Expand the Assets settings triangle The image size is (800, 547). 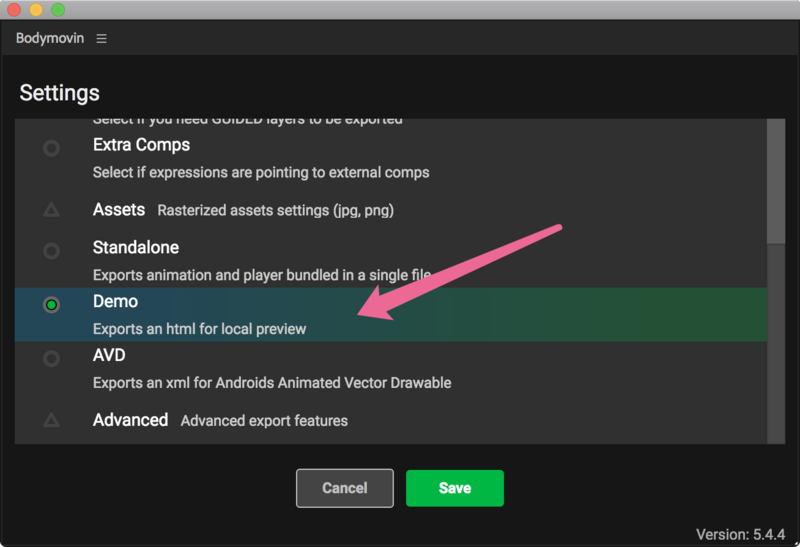pos(51,210)
